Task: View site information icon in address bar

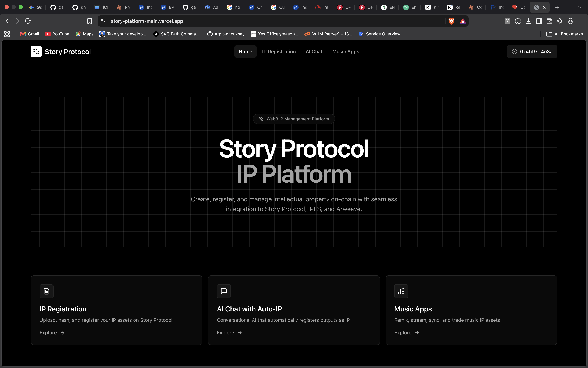Action: tap(103, 21)
